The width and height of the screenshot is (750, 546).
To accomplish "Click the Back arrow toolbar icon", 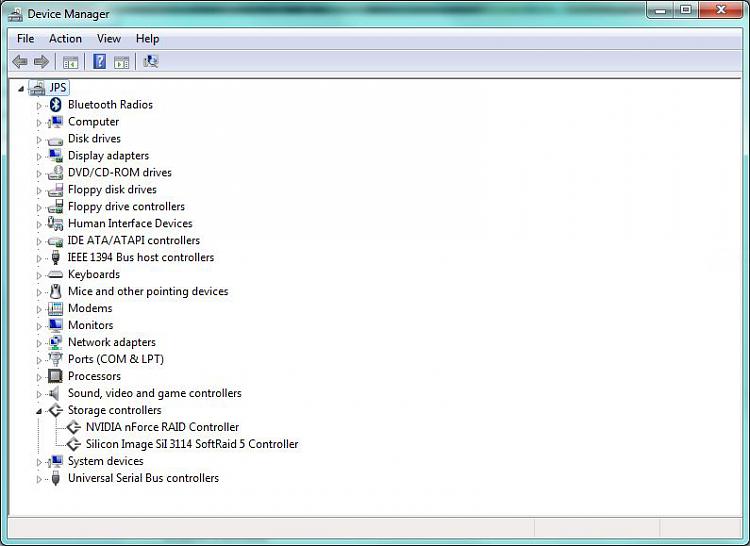I will 20,62.
